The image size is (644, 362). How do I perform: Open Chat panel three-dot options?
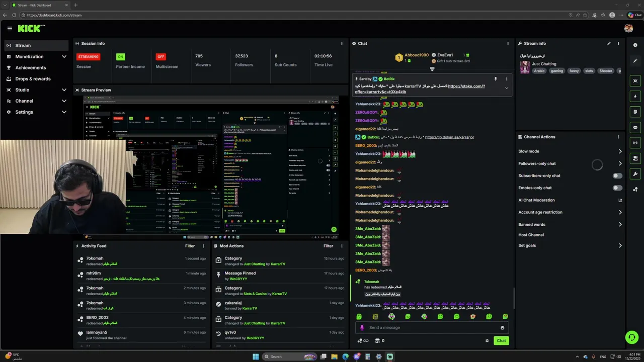(x=508, y=44)
